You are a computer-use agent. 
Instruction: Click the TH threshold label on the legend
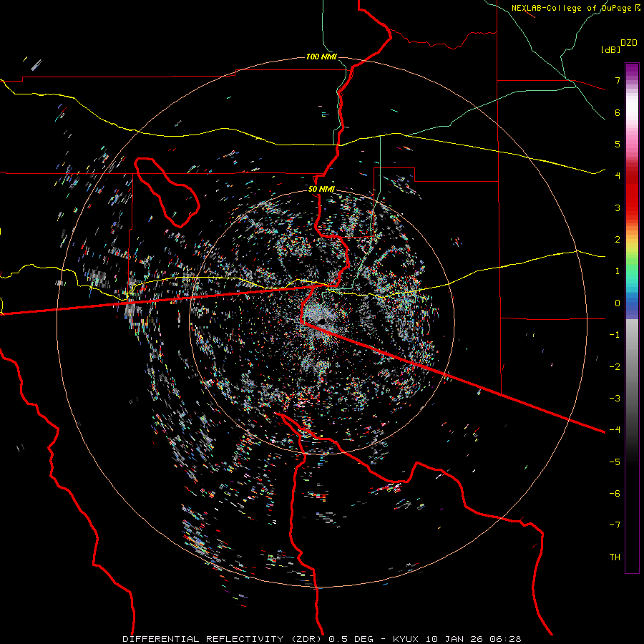[x=615, y=557]
